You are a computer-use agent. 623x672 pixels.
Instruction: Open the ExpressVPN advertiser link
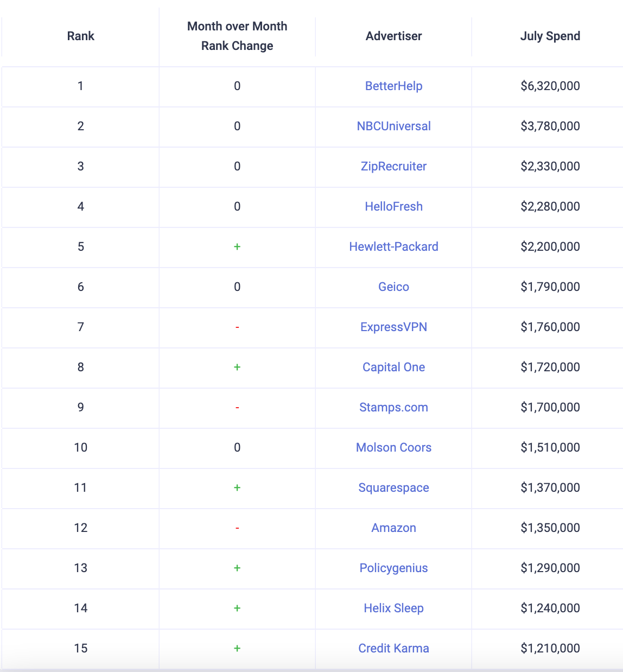tap(393, 327)
